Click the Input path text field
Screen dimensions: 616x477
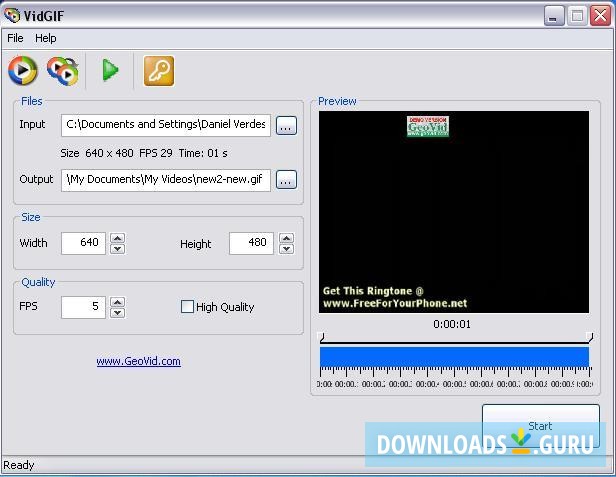click(x=165, y=125)
